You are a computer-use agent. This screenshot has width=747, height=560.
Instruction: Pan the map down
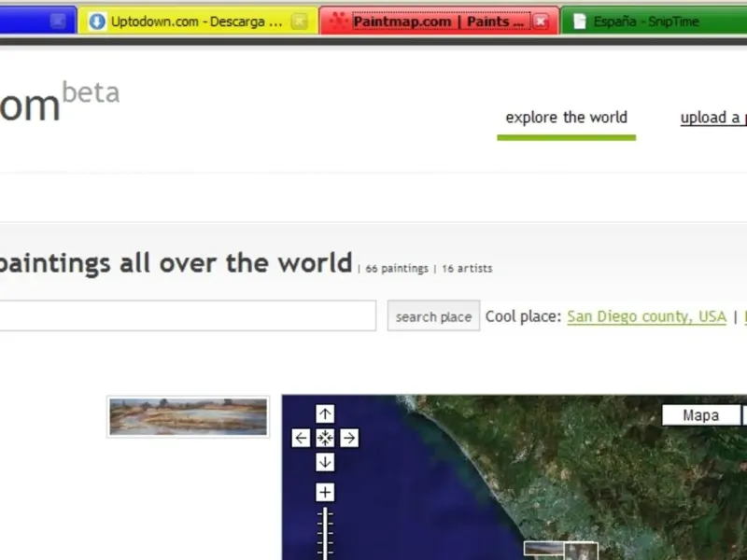[x=325, y=462]
